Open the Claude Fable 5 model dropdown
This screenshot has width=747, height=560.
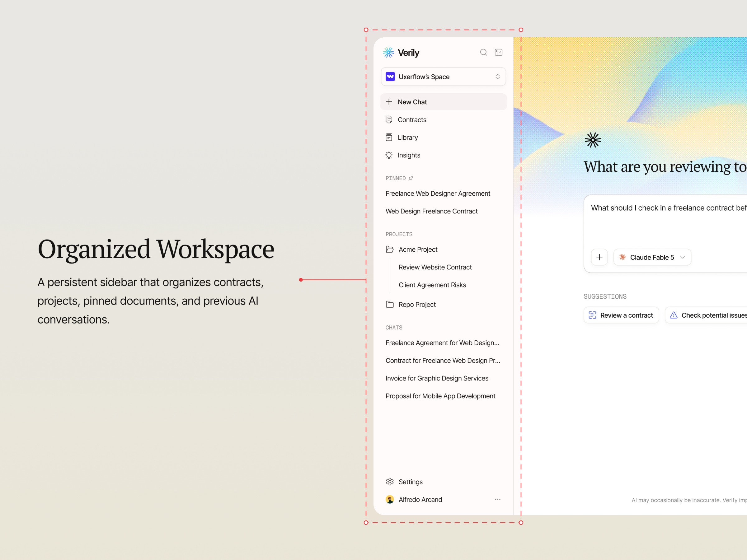tap(652, 257)
